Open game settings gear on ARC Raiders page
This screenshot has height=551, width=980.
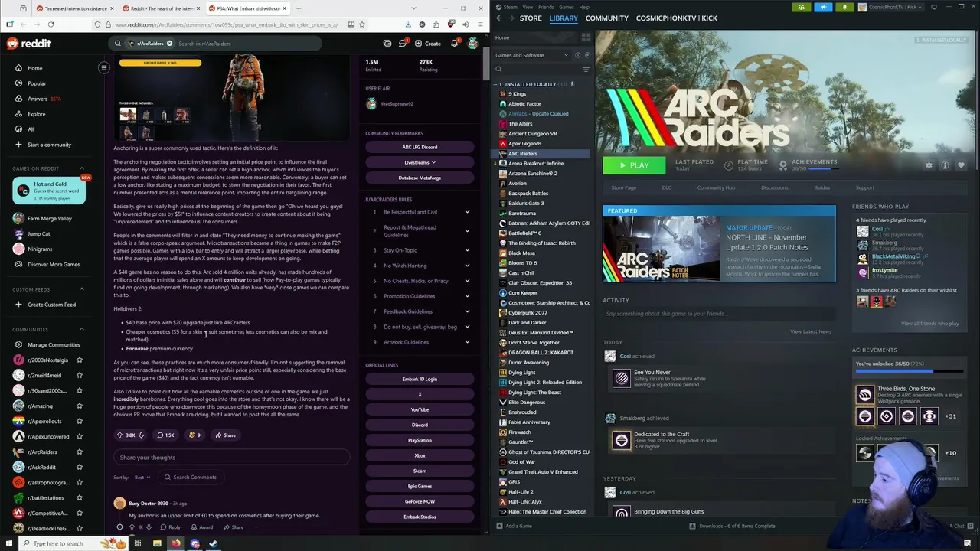pos(929,165)
